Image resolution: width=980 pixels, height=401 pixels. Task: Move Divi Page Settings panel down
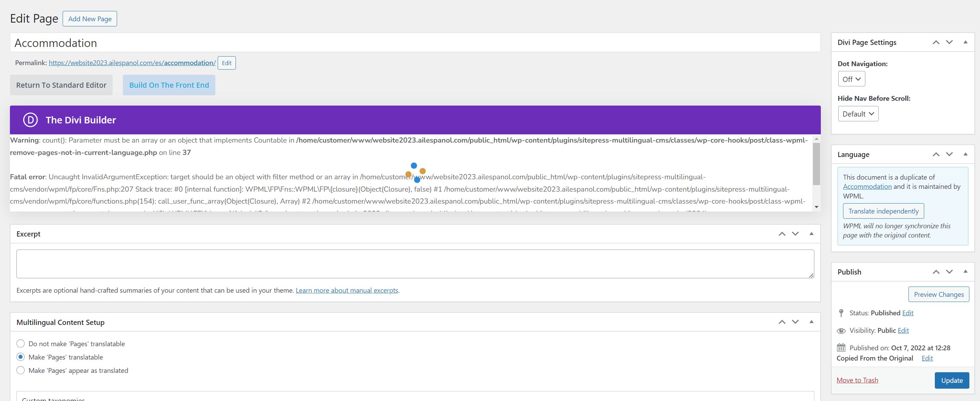pos(949,42)
